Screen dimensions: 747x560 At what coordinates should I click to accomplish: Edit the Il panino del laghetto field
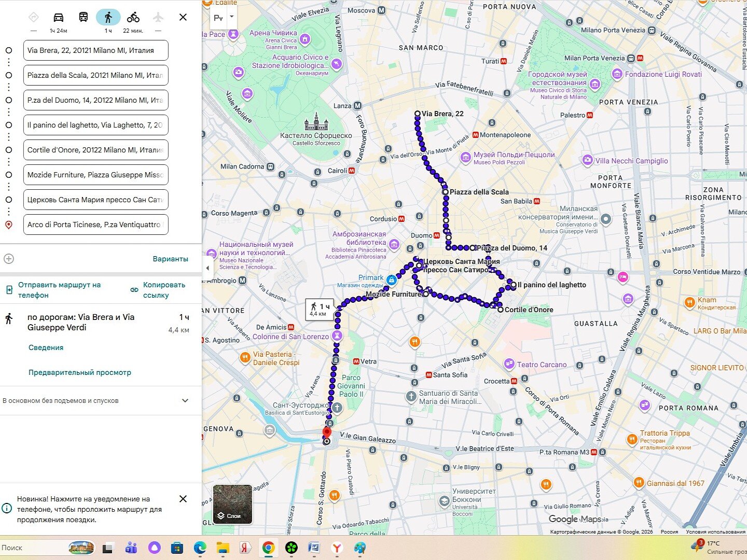pyautogui.click(x=96, y=125)
